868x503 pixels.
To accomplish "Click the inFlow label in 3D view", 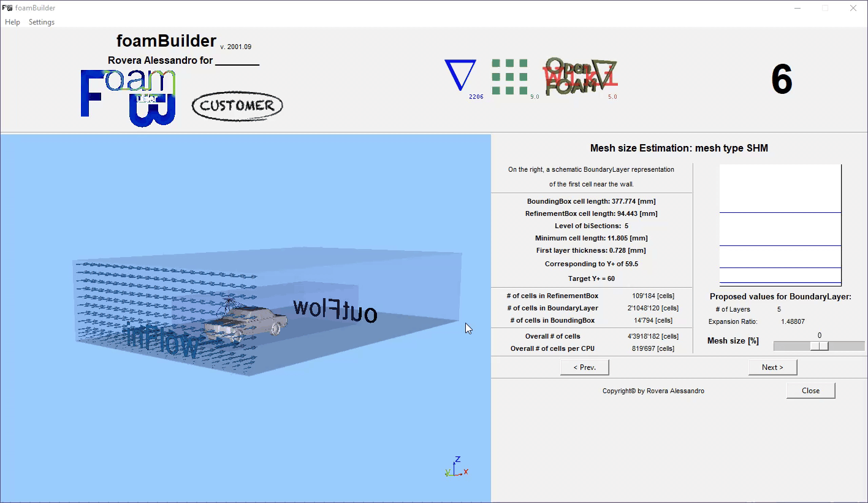I will 162,342.
